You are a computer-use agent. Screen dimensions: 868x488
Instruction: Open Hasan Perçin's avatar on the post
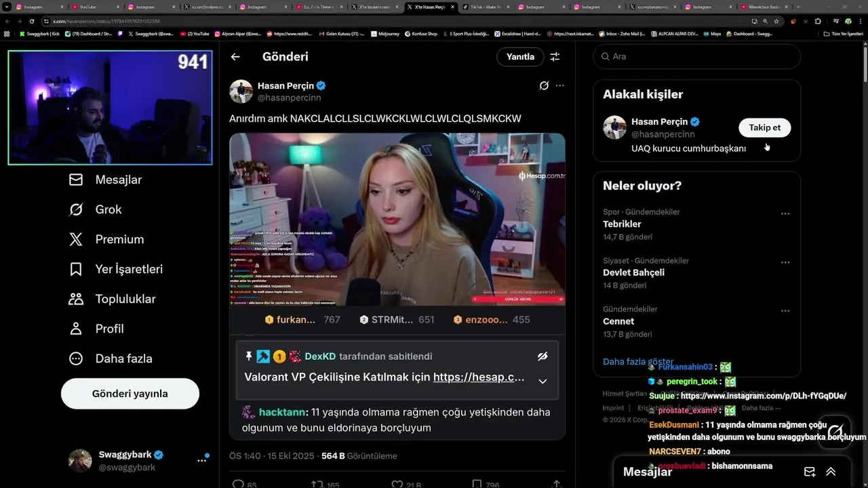click(241, 91)
